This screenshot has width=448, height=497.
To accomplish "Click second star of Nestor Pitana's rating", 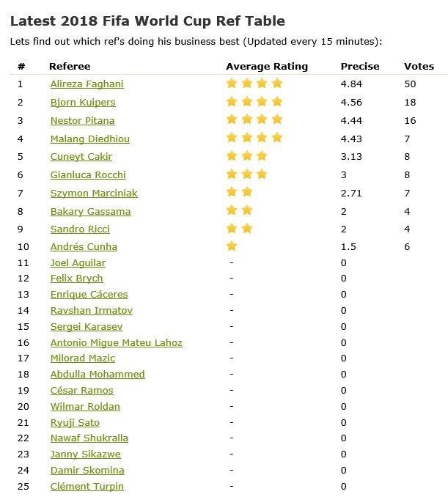I will [x=247, y=119].
